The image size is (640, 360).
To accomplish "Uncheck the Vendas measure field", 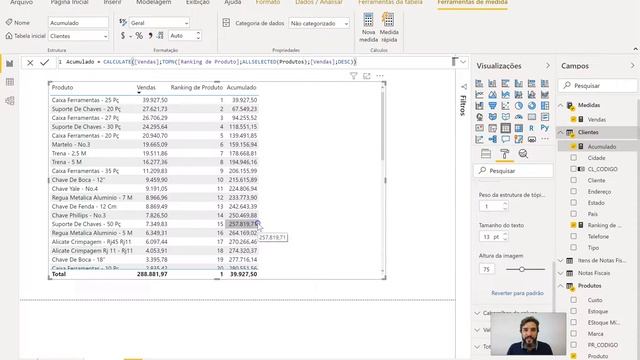I will [573, 119].
